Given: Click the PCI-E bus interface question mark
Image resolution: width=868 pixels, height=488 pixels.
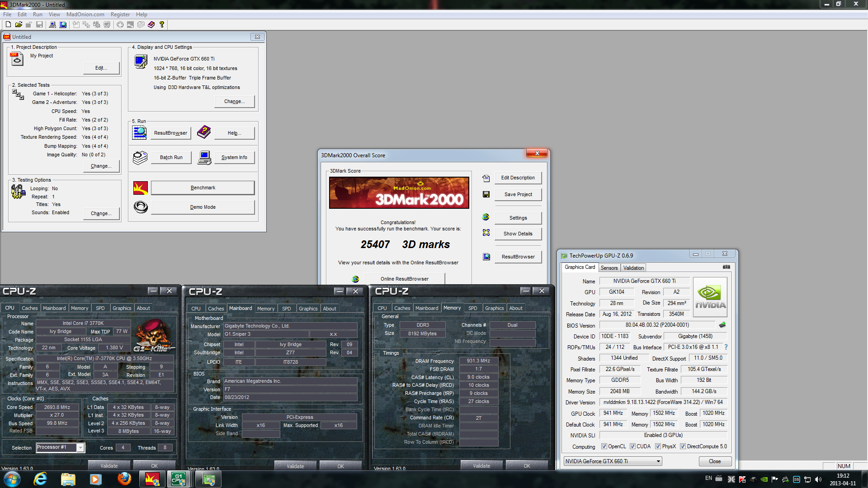Looking at the screenshot, I should (726, 347).
